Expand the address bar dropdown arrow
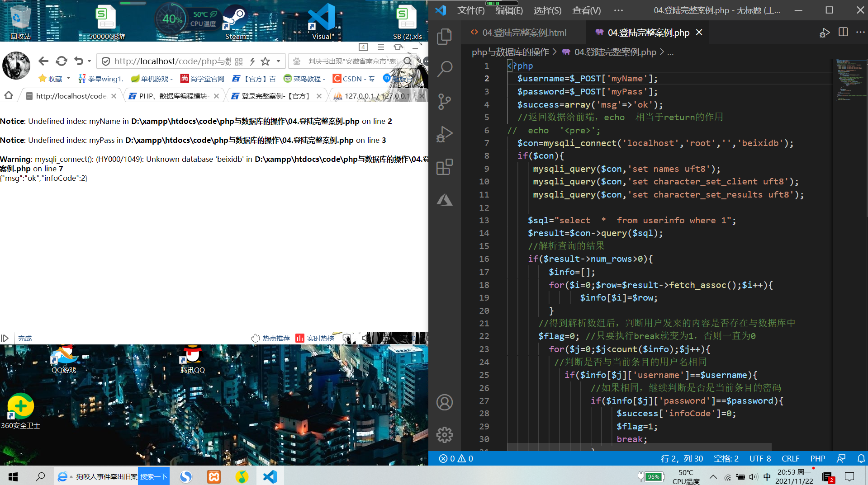Screen dimensions: 868x485 (x=278, y=61)
